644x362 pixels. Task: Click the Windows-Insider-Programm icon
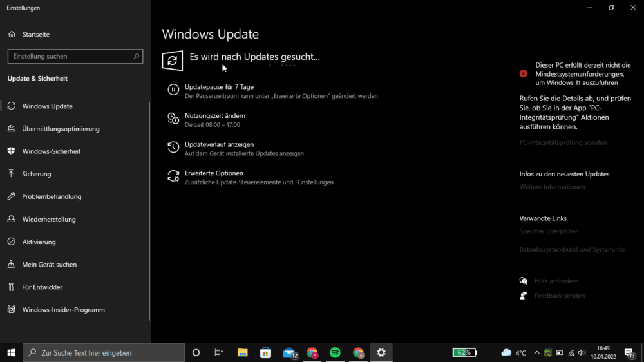[12, 309]
